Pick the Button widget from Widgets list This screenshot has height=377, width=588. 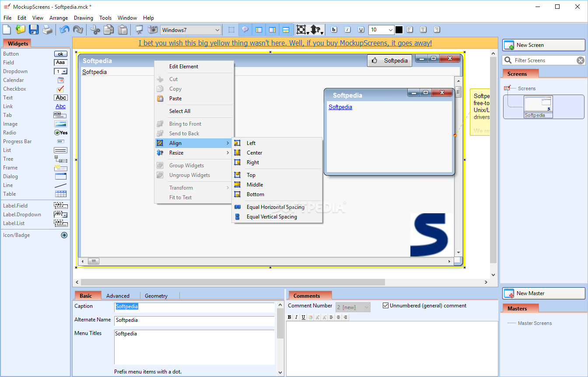tap(35, 54)
